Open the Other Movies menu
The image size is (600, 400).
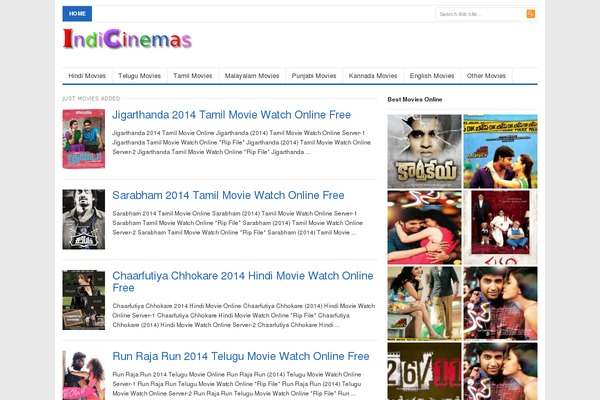click(x=486, y=76)
